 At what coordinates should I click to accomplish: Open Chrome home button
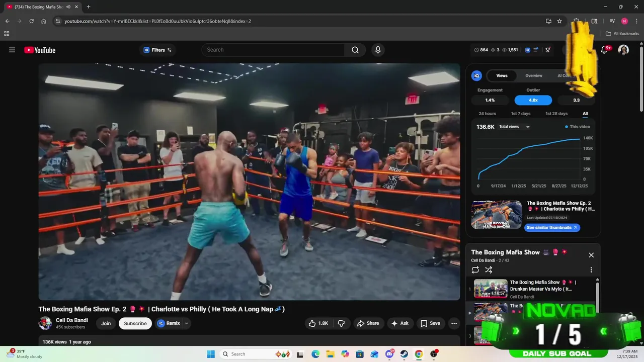point(44,21)
